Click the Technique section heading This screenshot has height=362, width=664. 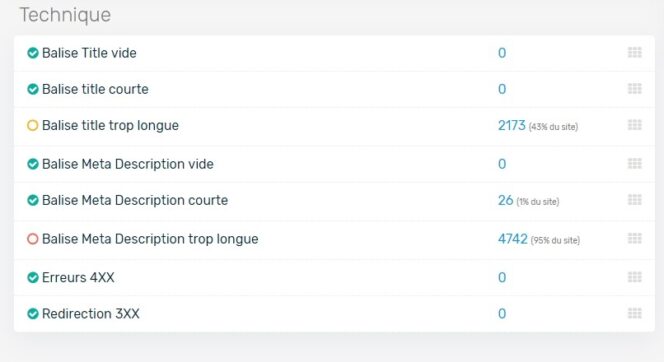[x=65, y=15]
